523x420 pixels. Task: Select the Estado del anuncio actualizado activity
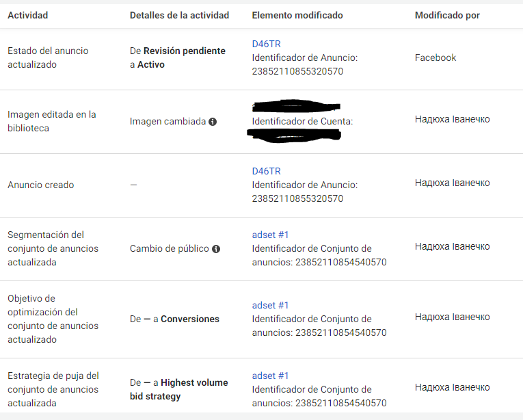click(x=48, y=57)
